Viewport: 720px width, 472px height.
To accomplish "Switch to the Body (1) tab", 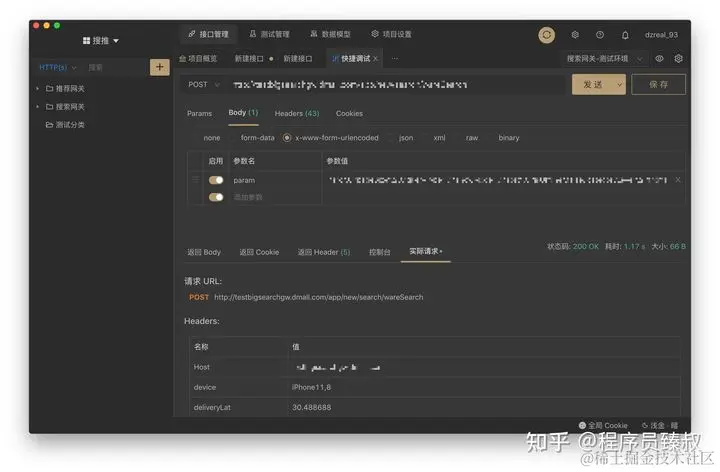I will click(243, 112).
